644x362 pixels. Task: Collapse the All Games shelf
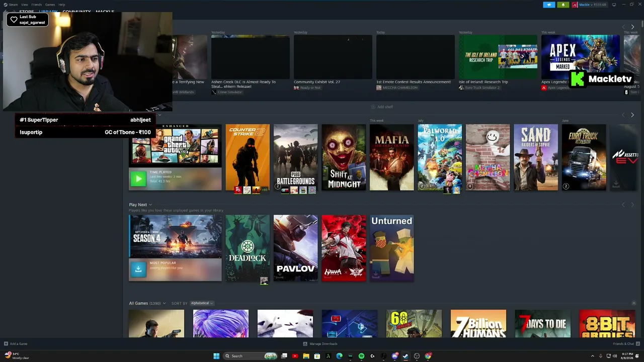click(x=633, y=303)
